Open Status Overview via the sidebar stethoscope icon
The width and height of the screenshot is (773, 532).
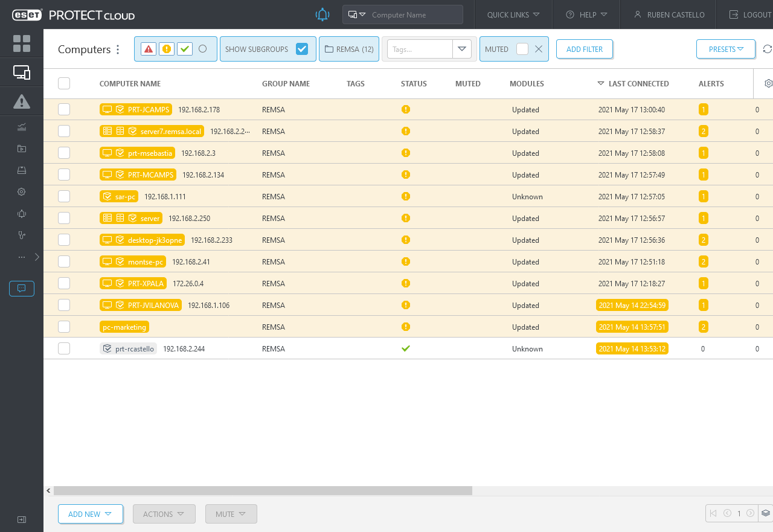pyautogui.click(x=22, y=236)
